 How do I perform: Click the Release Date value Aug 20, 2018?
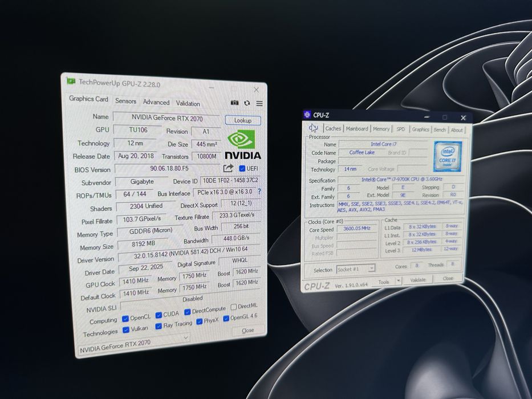(x=135, y=156)
